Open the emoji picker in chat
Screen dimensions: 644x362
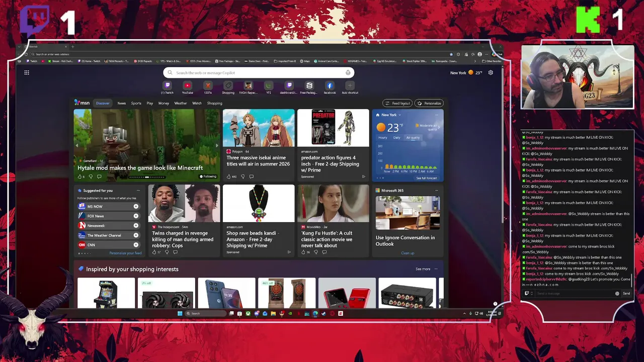coord(617,293)
